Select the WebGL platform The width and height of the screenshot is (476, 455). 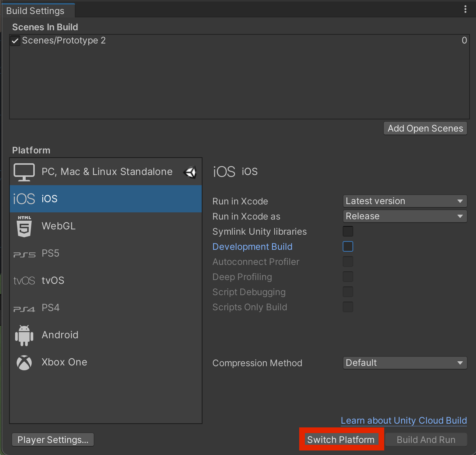tap(106, 226)
